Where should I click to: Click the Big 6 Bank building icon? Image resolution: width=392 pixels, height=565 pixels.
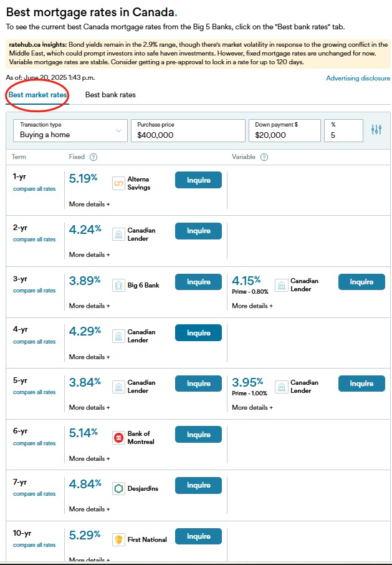pos(118,286)
